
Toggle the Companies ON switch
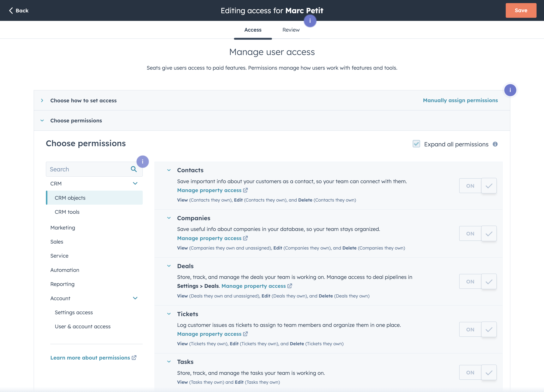pyautogui.click(x=478, y=233)
